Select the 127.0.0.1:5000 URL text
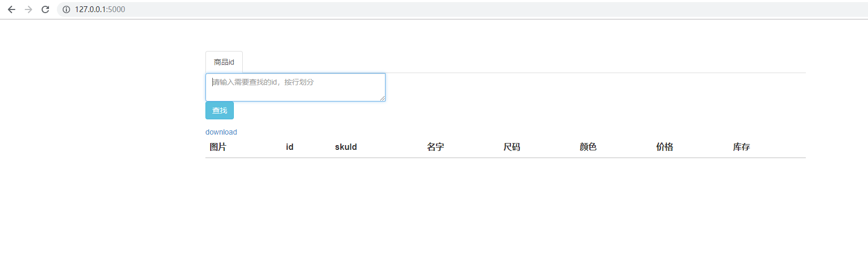The width and height of the screenshot is (868, 275). pyautogui.click(x=100, y=9)
